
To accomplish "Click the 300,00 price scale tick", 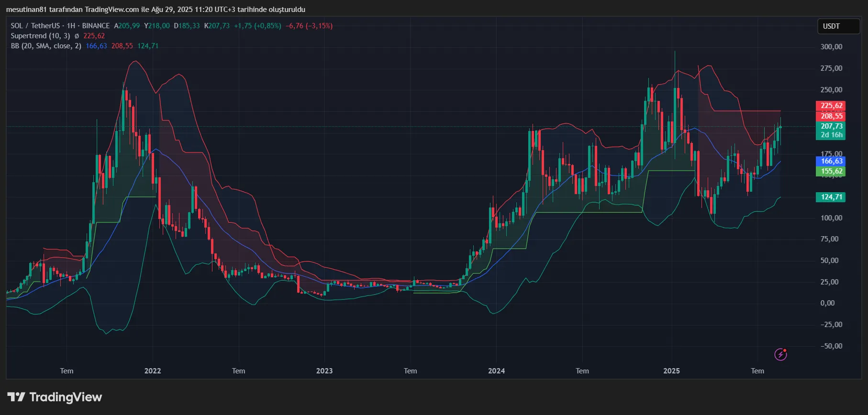I will click(831, 47).
